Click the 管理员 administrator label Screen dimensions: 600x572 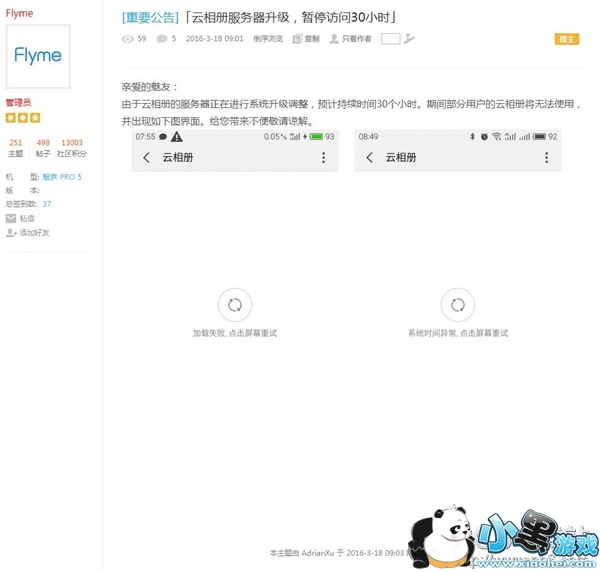18,103
